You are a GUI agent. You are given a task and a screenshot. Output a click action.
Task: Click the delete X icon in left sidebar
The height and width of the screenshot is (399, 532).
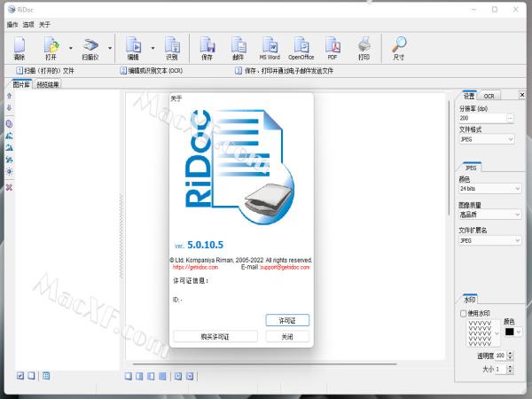point(9,187)
